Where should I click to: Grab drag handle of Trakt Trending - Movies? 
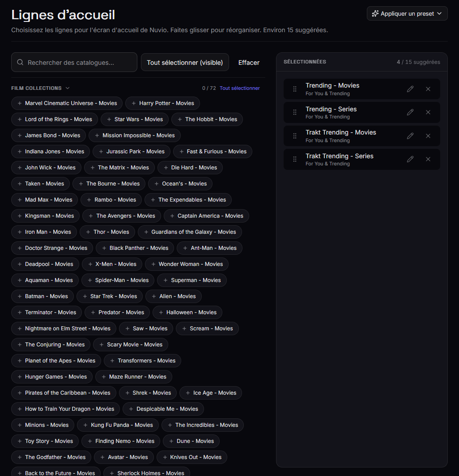tap(295, 136)
